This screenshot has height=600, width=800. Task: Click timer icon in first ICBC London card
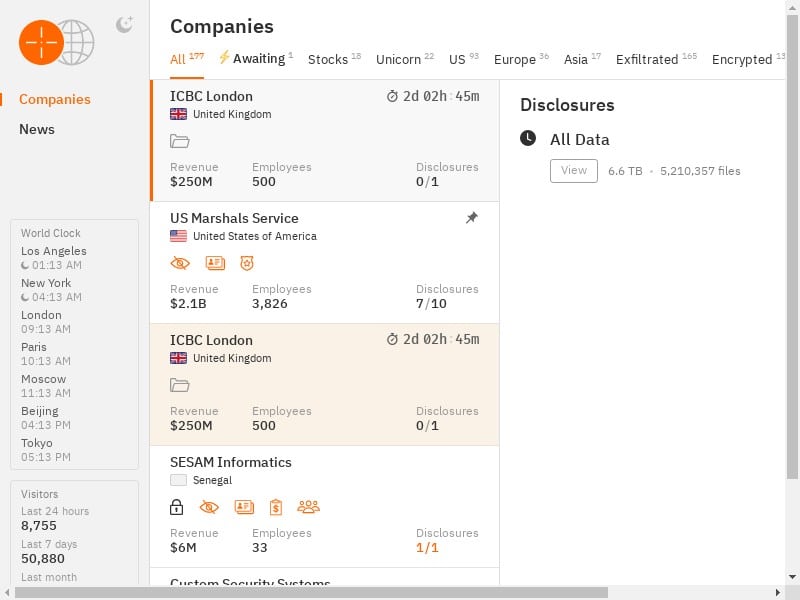pyautogui.click(x=392, y=96)
